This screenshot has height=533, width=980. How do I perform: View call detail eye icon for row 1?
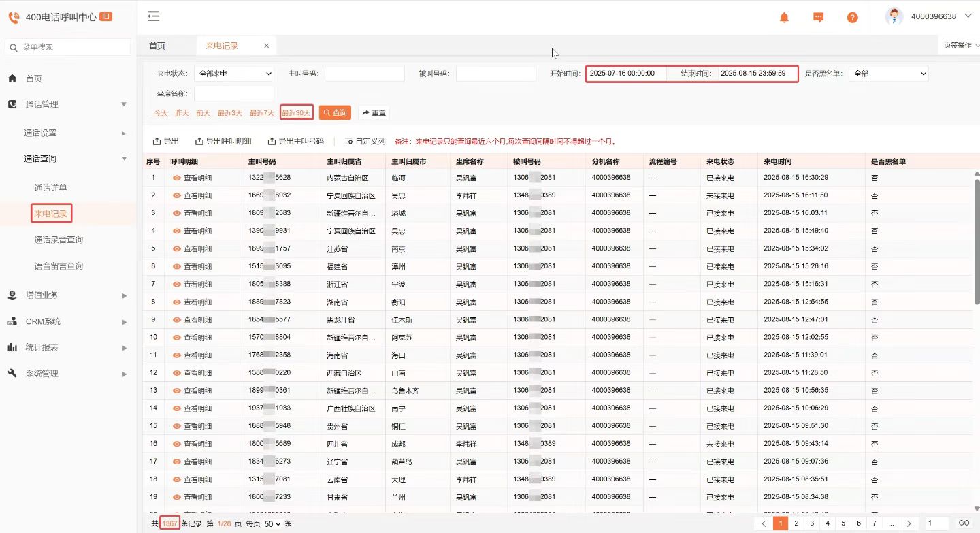(176, 178)
